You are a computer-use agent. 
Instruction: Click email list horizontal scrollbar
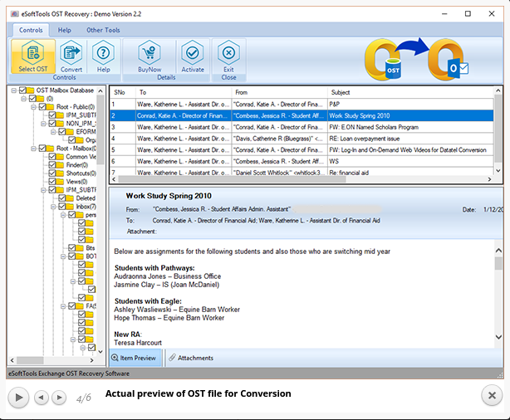coord(232,179)
